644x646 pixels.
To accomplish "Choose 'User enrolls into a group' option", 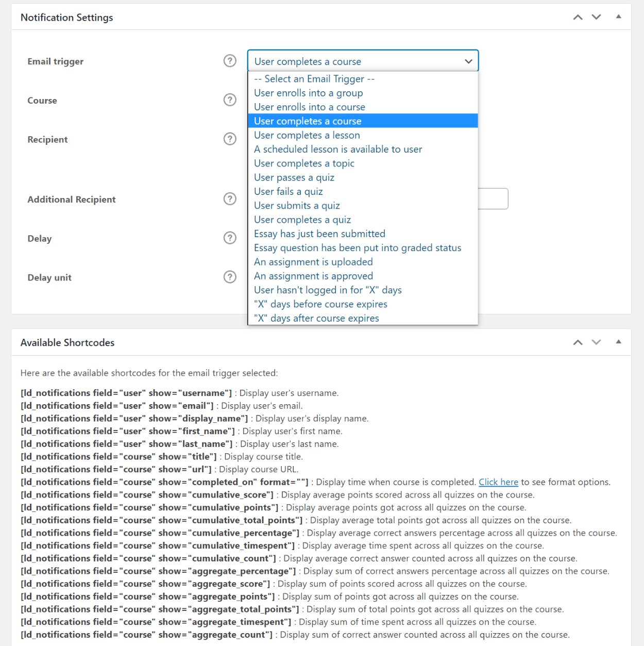I will (x=363, y=93).
